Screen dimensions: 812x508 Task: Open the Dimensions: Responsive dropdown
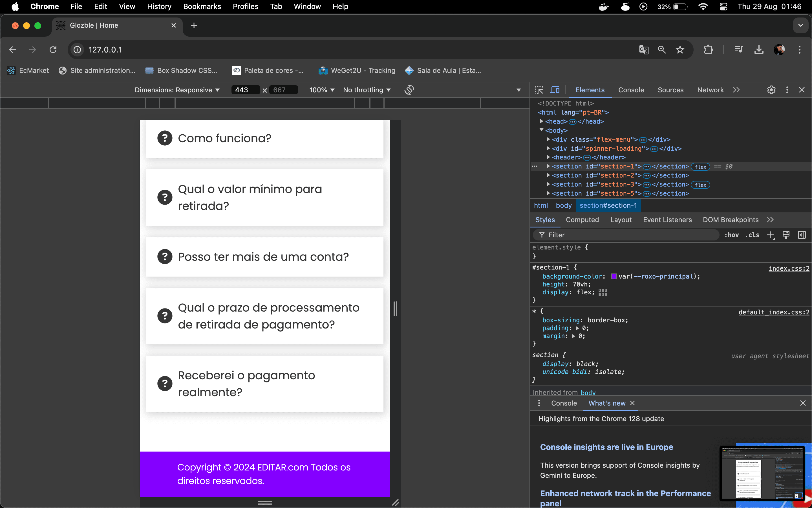coord(177,90)
